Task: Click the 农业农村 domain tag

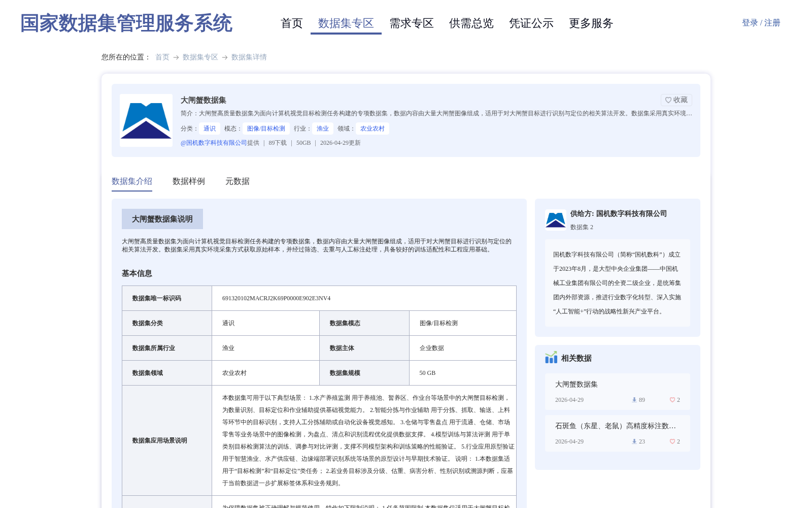Action: (373, 129)
